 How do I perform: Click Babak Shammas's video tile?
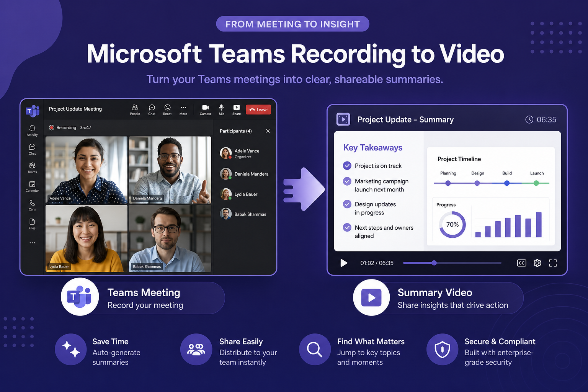coord(170,238)
